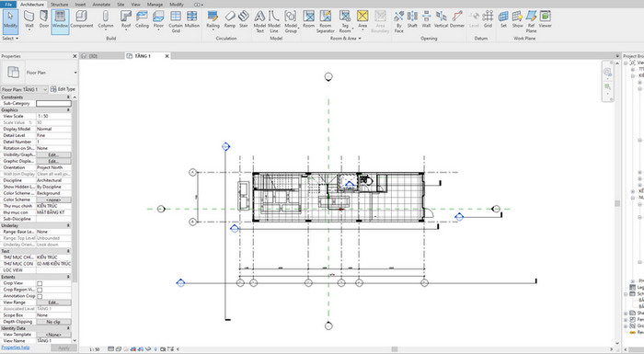Switch to the Structure ribbon tab
The width and height of the screenshot is (644, 354).
[60, 4]
